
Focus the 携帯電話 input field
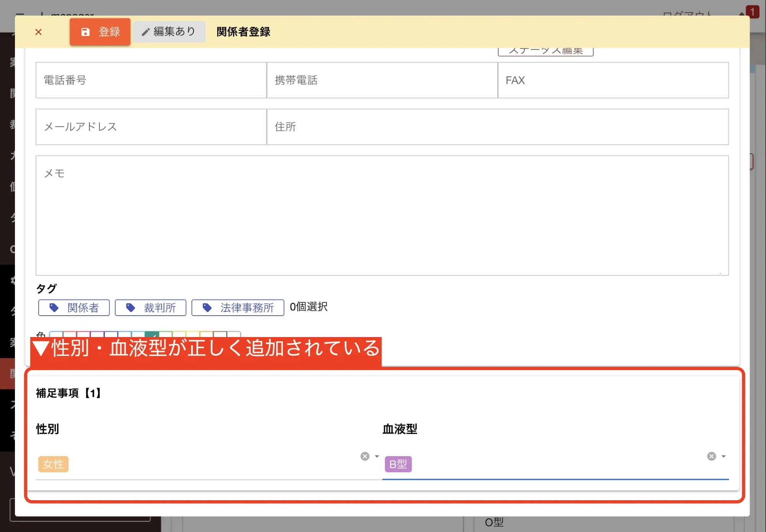382,80
